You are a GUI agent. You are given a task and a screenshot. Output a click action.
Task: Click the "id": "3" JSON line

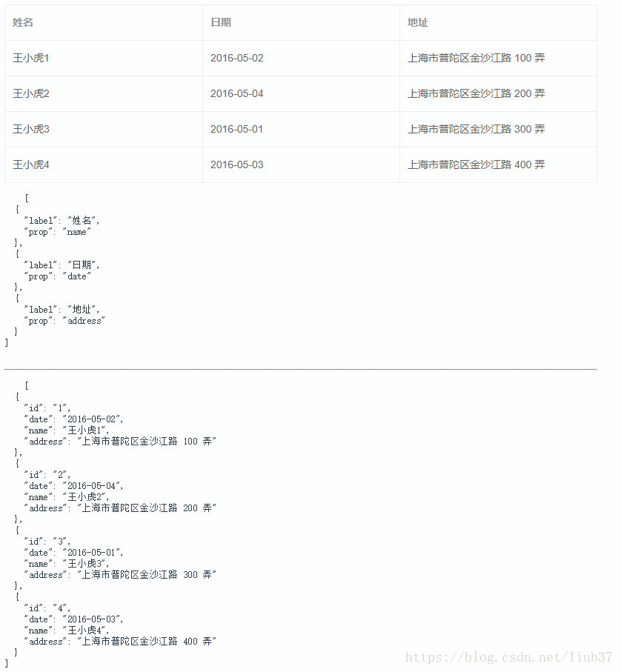47,542
